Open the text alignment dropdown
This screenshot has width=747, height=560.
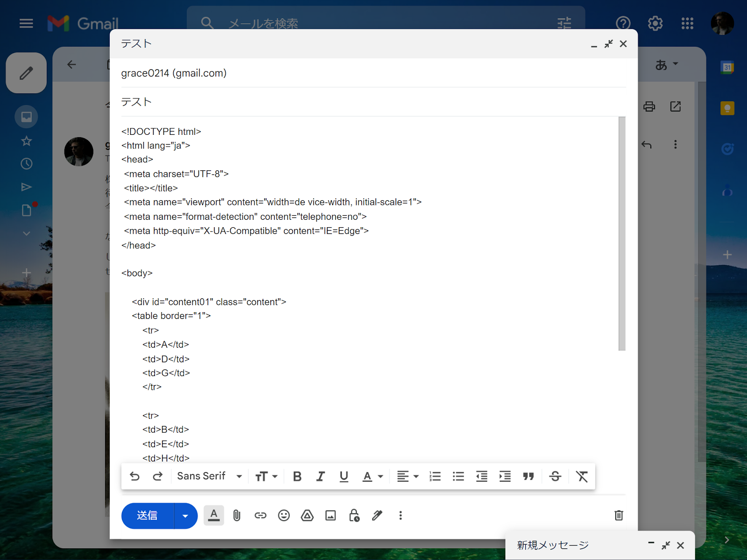[x=408, y=476]
